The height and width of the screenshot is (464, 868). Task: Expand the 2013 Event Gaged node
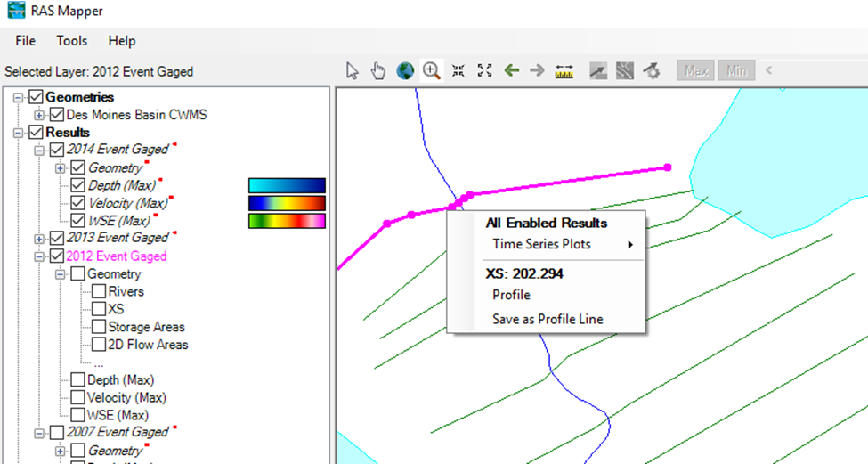39,239
